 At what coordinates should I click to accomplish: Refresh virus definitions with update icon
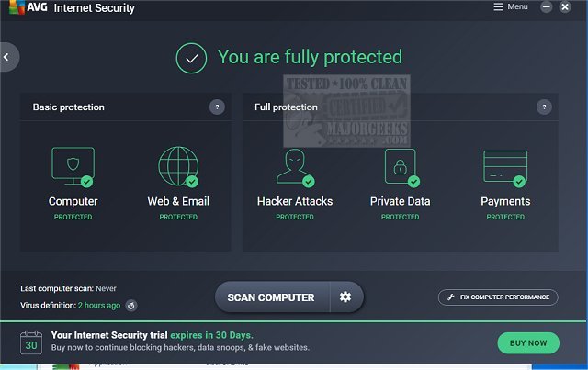131,306
